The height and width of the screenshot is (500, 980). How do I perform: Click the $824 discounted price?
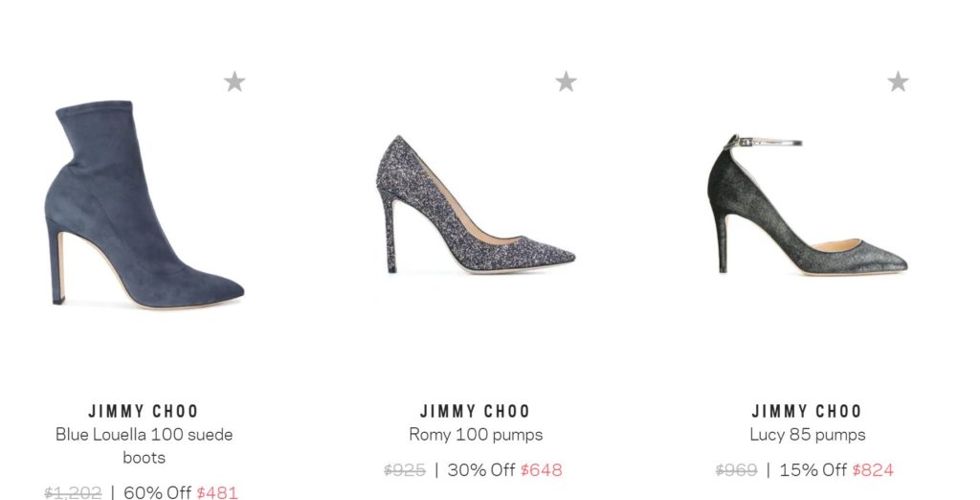[x=873, y=469]
